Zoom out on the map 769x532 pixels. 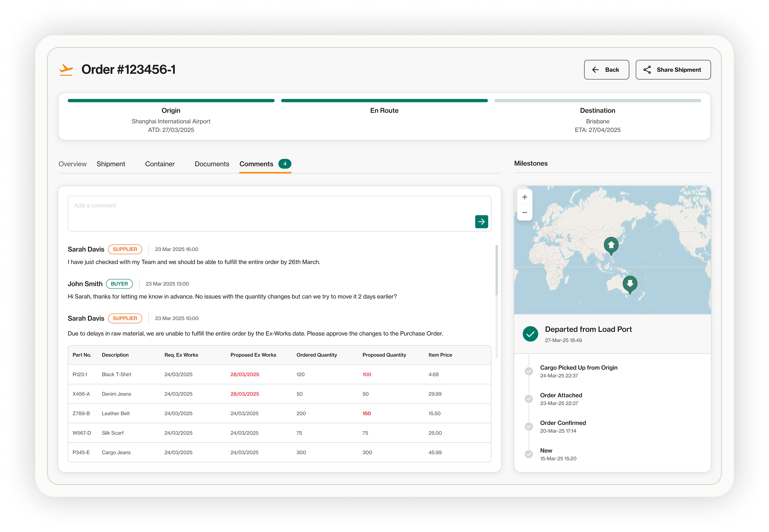(x=525, y=213)
